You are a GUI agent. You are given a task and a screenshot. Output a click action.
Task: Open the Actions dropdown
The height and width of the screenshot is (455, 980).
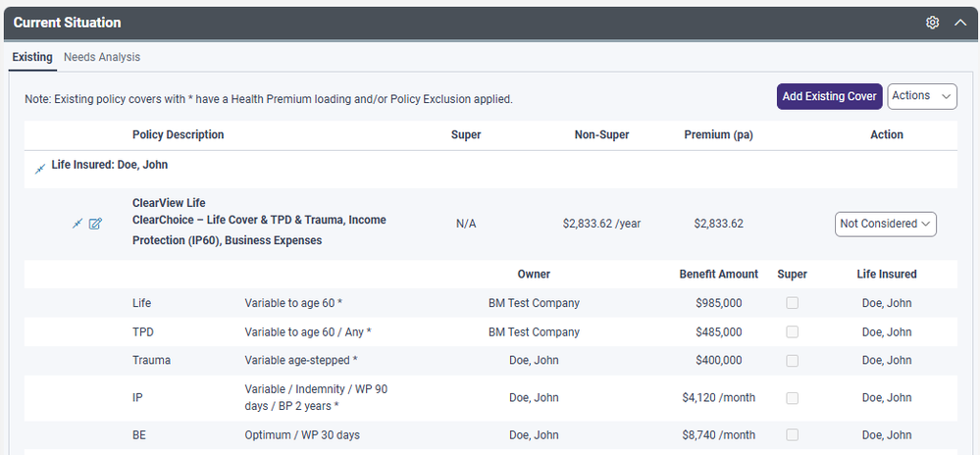pyautogui.click(x=921, y=96)
